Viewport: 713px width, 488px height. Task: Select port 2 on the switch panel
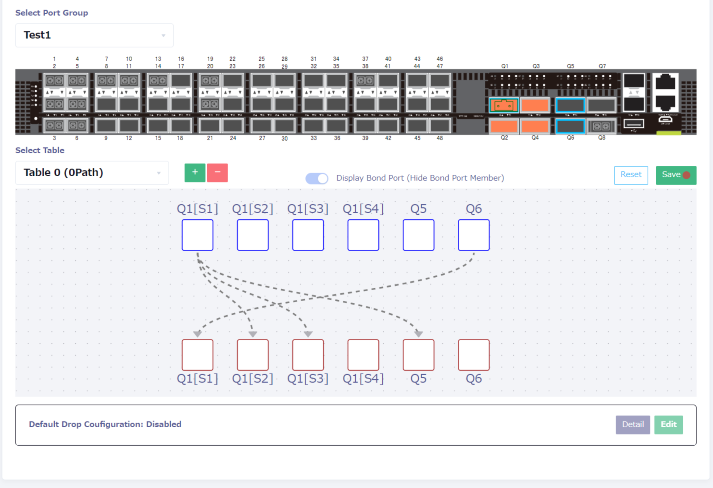click(55, 104)
